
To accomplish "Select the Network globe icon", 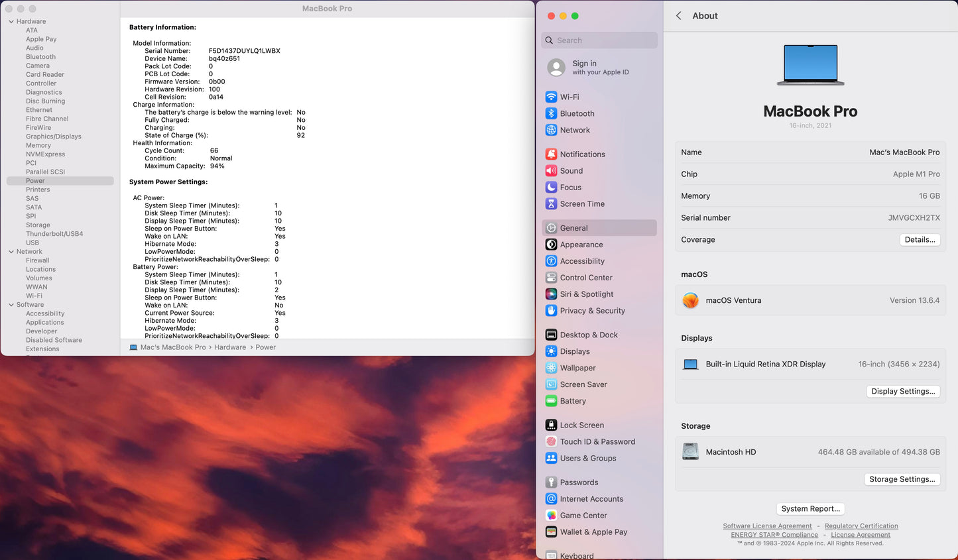I will click(x=551, y=130).
